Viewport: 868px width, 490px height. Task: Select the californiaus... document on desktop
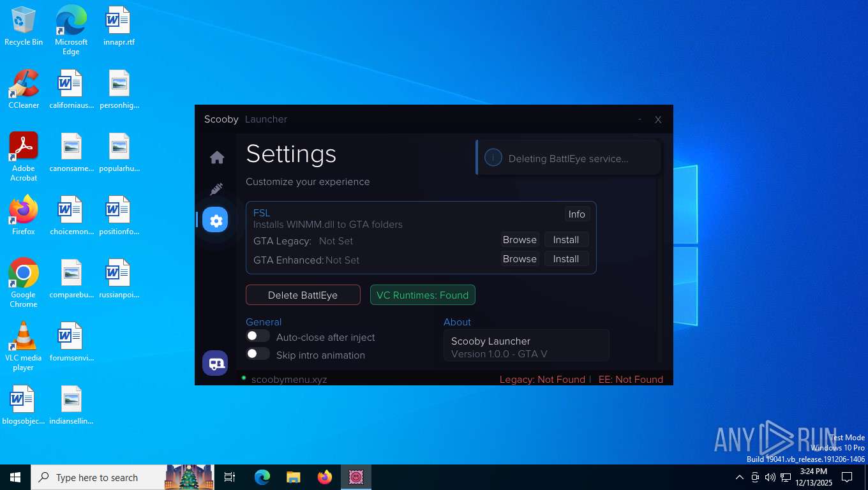point(71,89)
